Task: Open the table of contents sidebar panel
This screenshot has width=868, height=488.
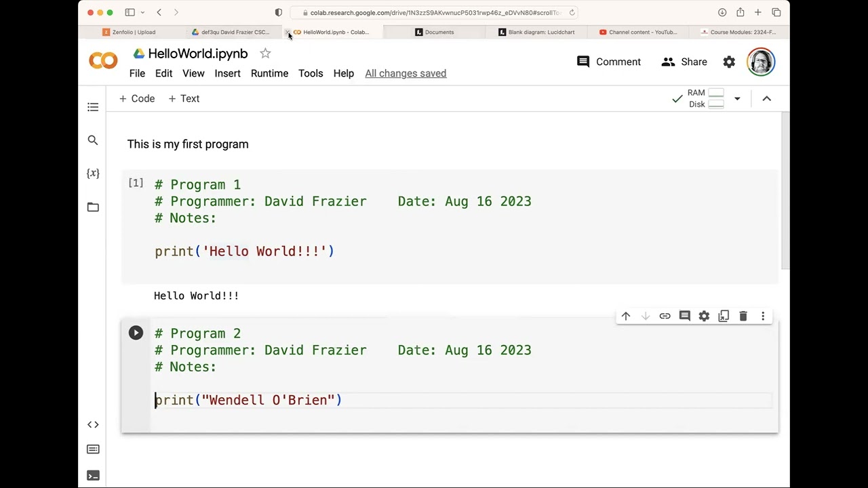Action: point(93,107)
